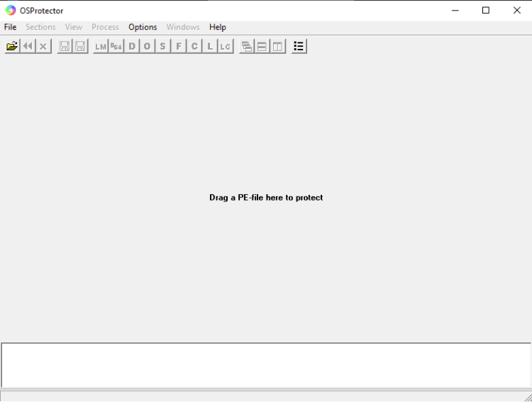Maximize the OSProtector window
Screen dimensions: 532x402
[x=486, y=11]
